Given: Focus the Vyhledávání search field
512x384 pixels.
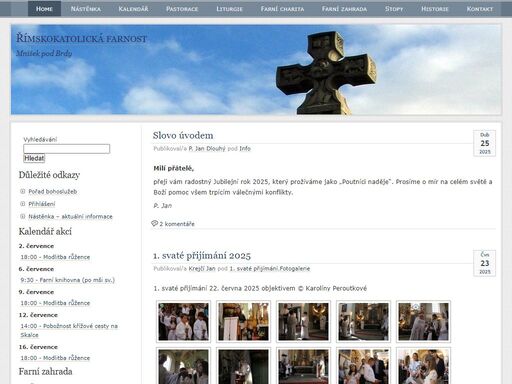Looking at the screenshot, I should pyautogui.click(x=67, y=149).
